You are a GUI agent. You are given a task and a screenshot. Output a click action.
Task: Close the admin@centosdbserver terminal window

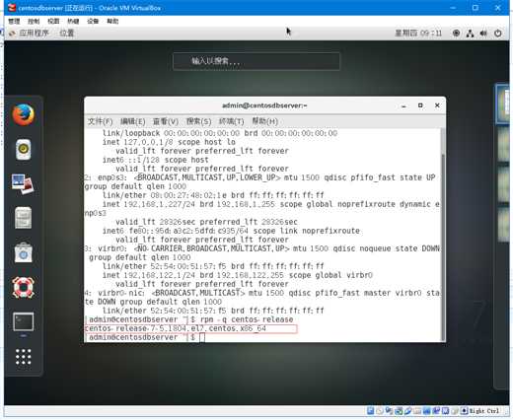pyautogui.click(x=437, y=105)
